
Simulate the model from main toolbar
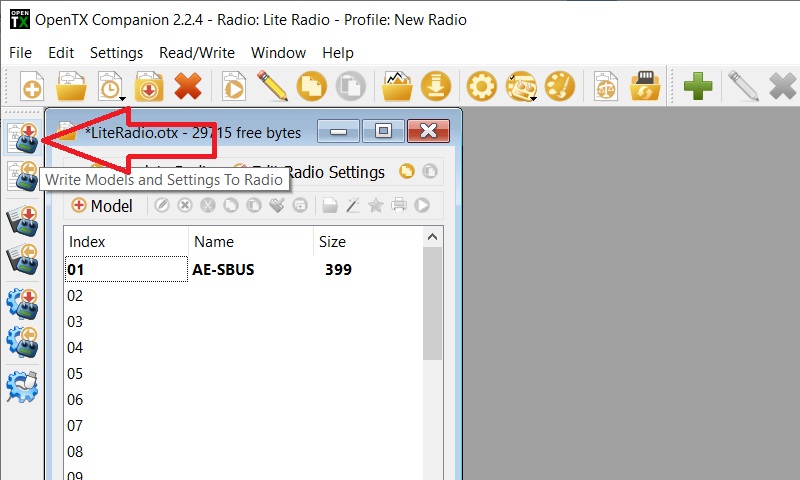(x=234, y=86)
